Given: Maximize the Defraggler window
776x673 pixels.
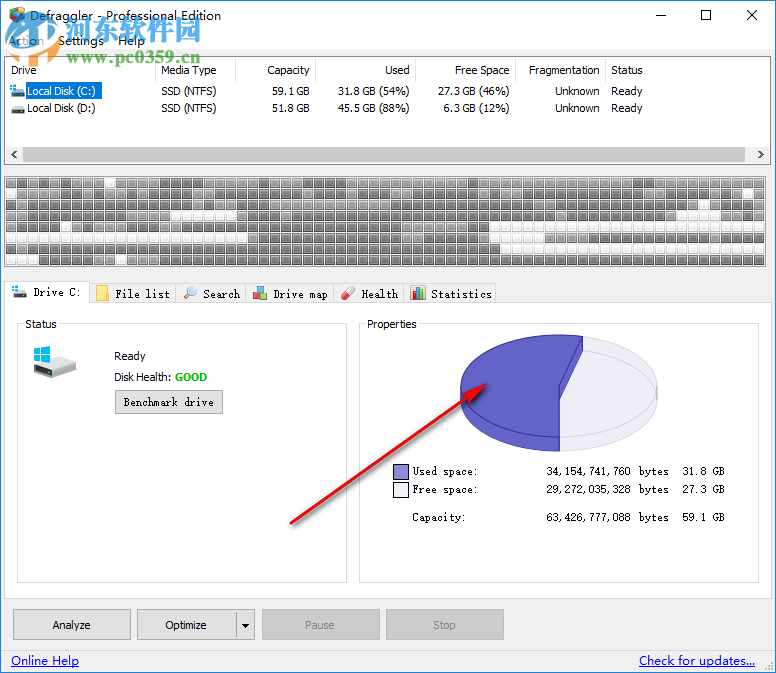Looking at the screenshot, I should click(x=706, y=15).
